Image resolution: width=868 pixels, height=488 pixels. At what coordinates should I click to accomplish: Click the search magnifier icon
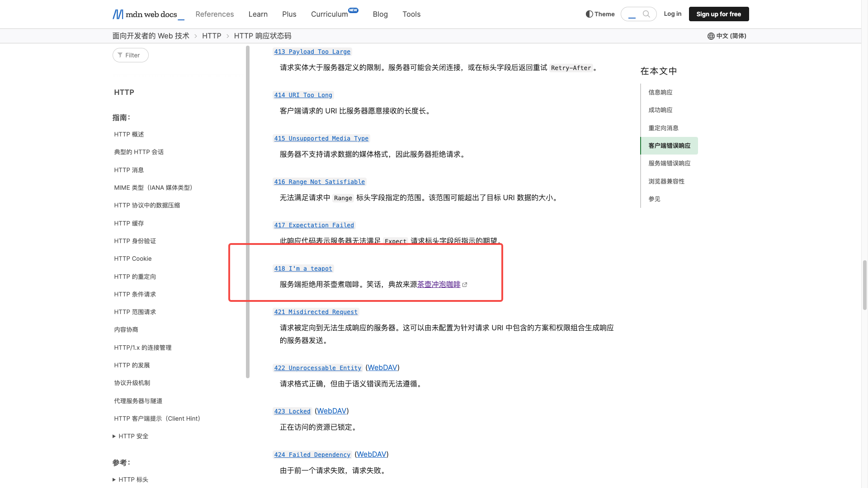click(x=646, y=14)
